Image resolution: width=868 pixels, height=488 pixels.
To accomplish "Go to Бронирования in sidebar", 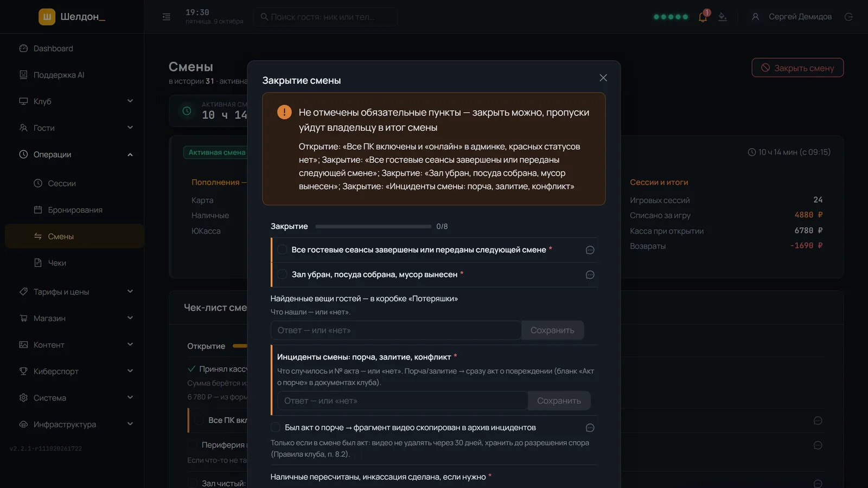I will tap(74, 210).
